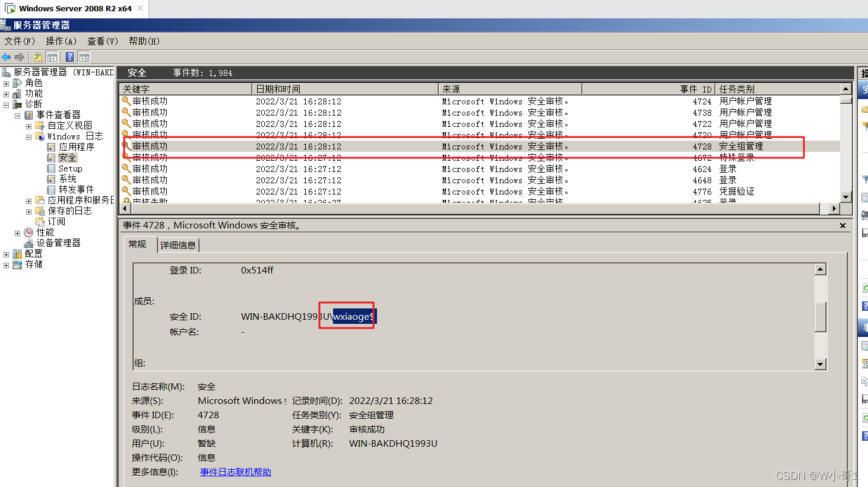The image size is (868, 487).
Task: Sort by the 任务类别 column header
Action: [778, 89]
